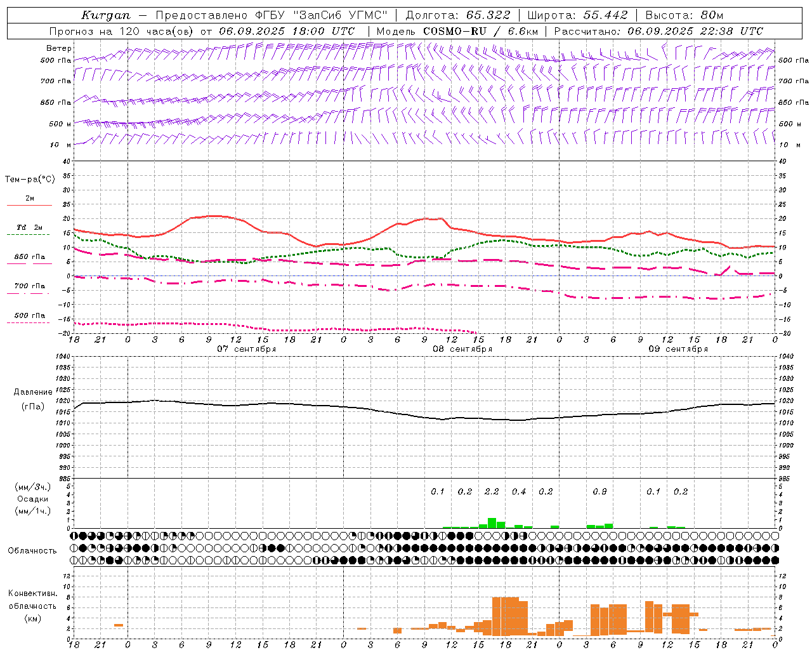The image size is (812, 650).
Task: Click the "Широта: 55.442" latitude value
Action: (x=578, y=15)
